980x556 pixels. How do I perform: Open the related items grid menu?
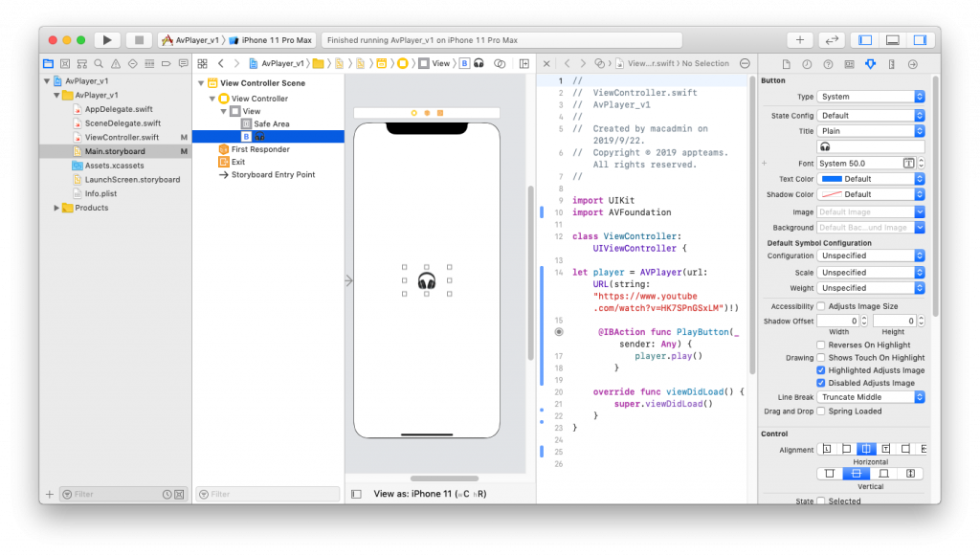(203, 64)
